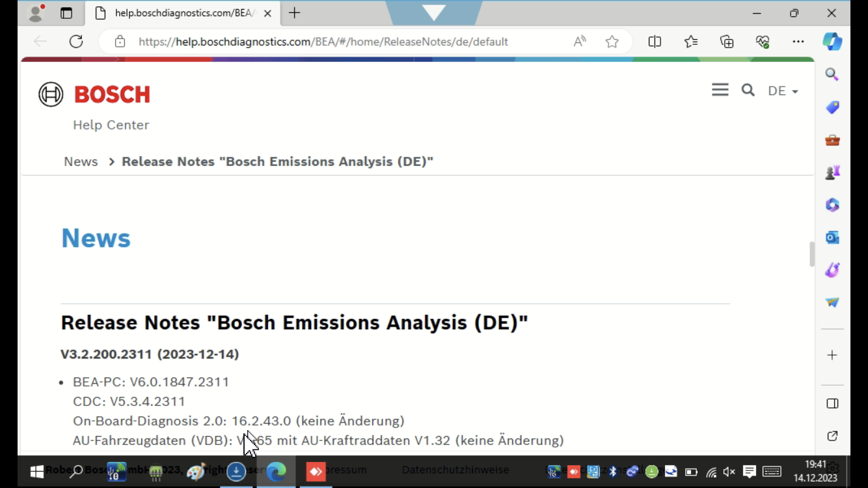Open the red remote app on taskbar
Viewport: 868px width, 488px height.
[x=316, y=472]
